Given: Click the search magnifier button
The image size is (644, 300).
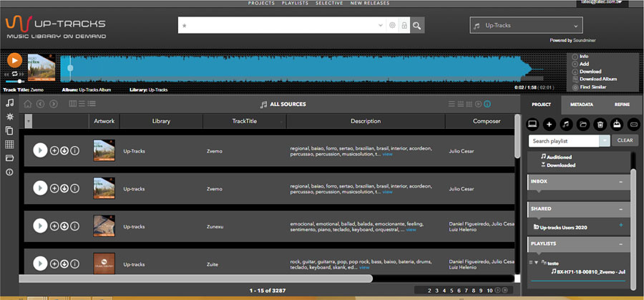Looking at the screenshot, I should click(417, 26).
